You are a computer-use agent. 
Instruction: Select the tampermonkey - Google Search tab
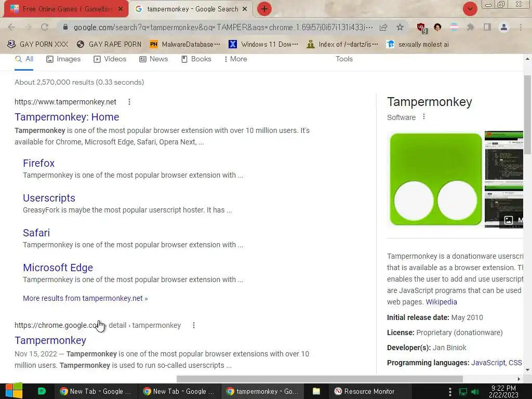point(191,9)
